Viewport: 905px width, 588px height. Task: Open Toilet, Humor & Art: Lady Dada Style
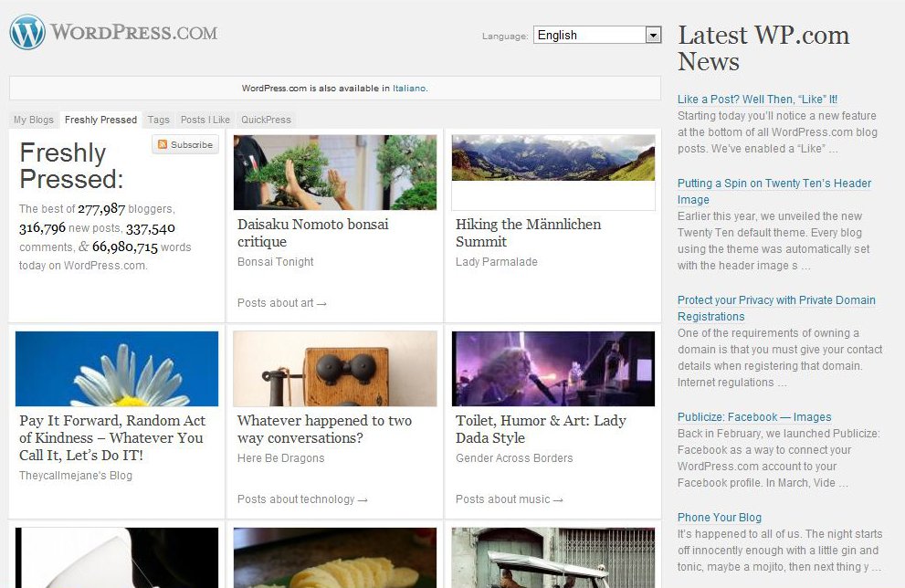pos(541,429)
